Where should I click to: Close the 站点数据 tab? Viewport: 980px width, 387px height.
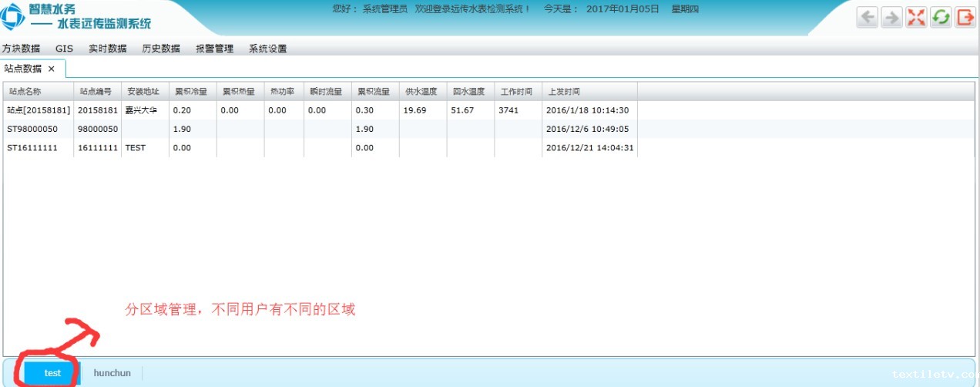click(52, 69)
